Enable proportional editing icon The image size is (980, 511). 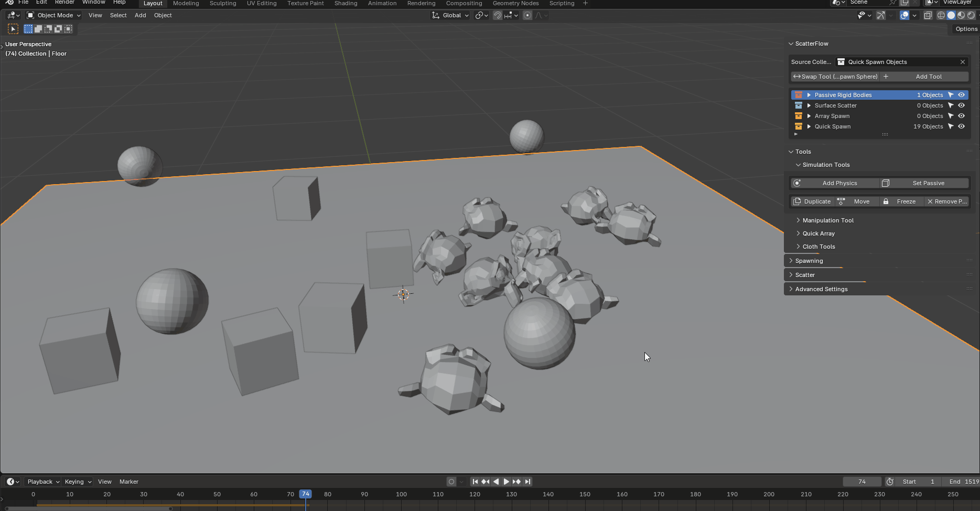click(x=527, y=15)
